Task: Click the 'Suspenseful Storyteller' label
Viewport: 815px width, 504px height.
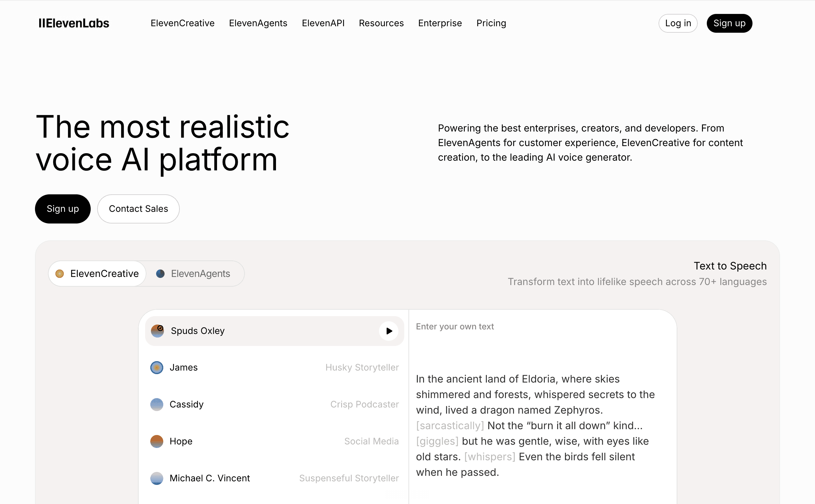Action: point(349,478)
